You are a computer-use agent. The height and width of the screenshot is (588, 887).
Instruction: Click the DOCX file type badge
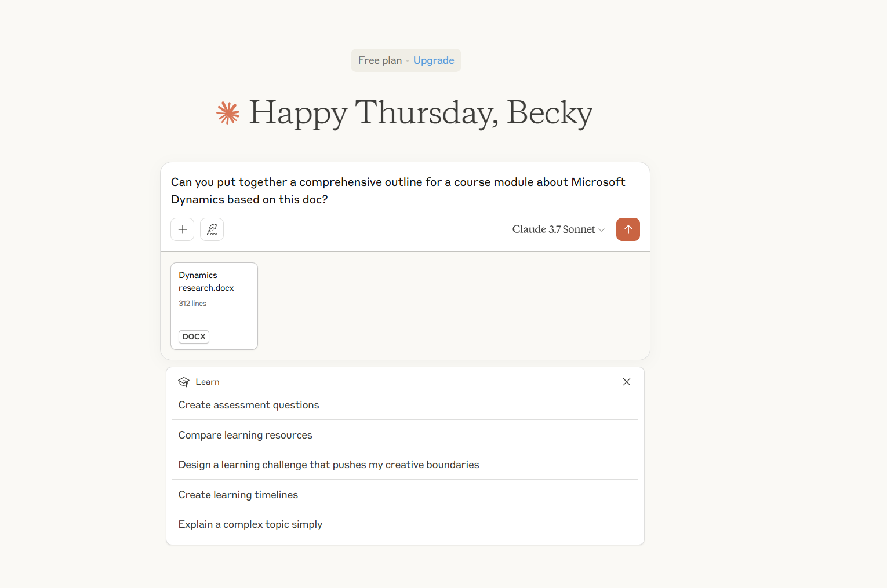(194, 337)
